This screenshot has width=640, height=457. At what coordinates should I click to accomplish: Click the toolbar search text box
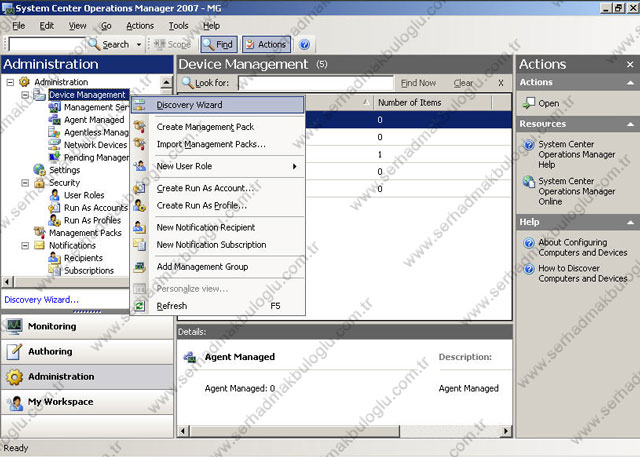click(47, 44)
